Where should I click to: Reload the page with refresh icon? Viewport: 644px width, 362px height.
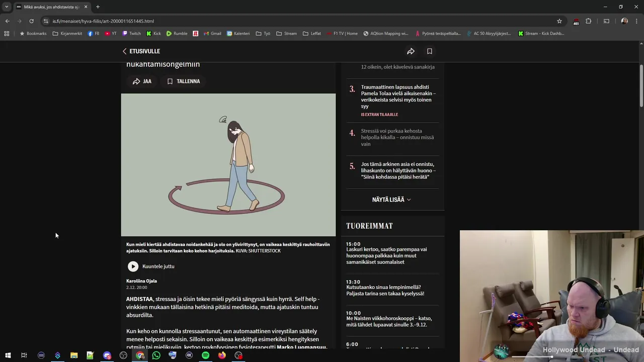pyautogui.click(x=31, y=21)
